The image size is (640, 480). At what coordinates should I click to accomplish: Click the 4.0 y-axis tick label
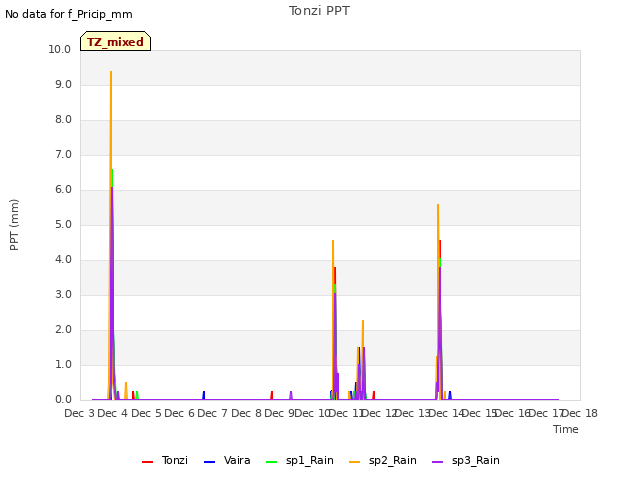63,260
